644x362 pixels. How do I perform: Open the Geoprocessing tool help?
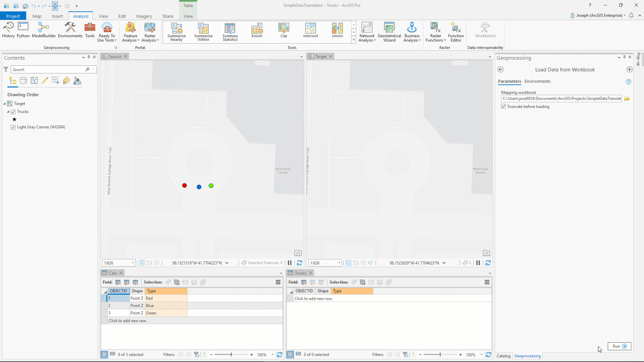pyautogui.click(x=629, y=82)
